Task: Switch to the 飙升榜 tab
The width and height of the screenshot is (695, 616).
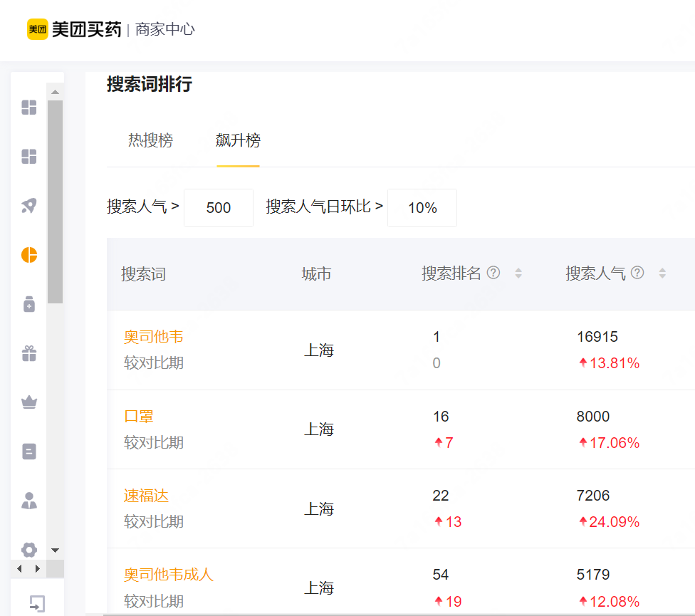Action: [238, 140]
